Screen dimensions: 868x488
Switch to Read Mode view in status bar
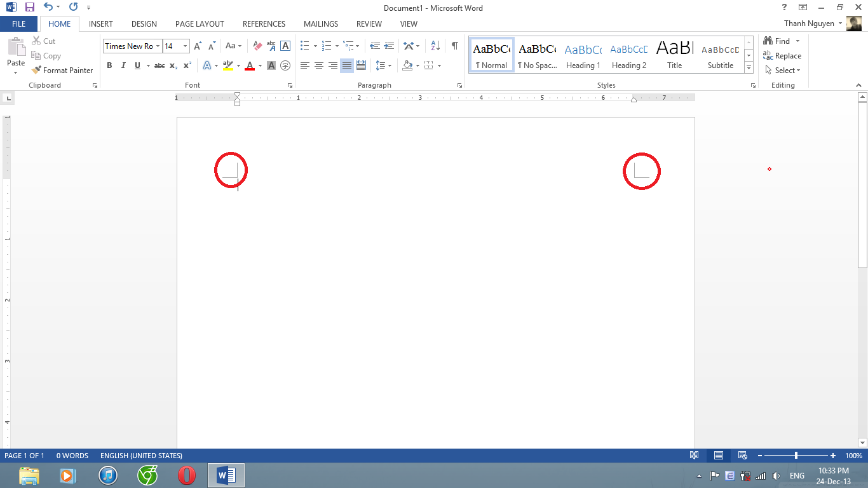[695, 456]
